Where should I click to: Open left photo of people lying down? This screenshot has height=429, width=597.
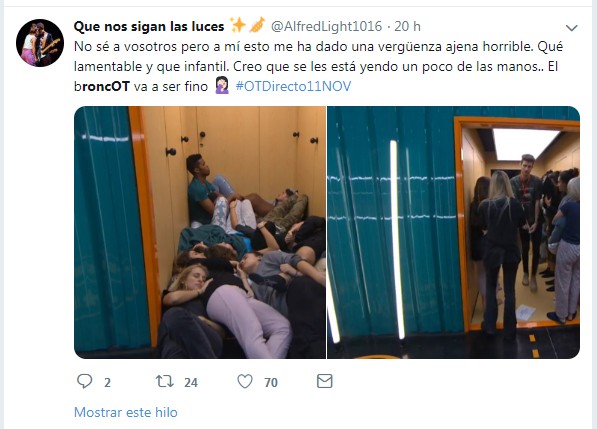[x=200, y=232]
